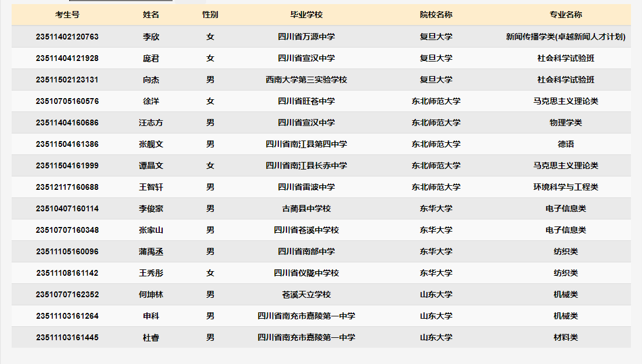Select exam number 23511103161445
642x364 pixels.
(x=67, y=337)
